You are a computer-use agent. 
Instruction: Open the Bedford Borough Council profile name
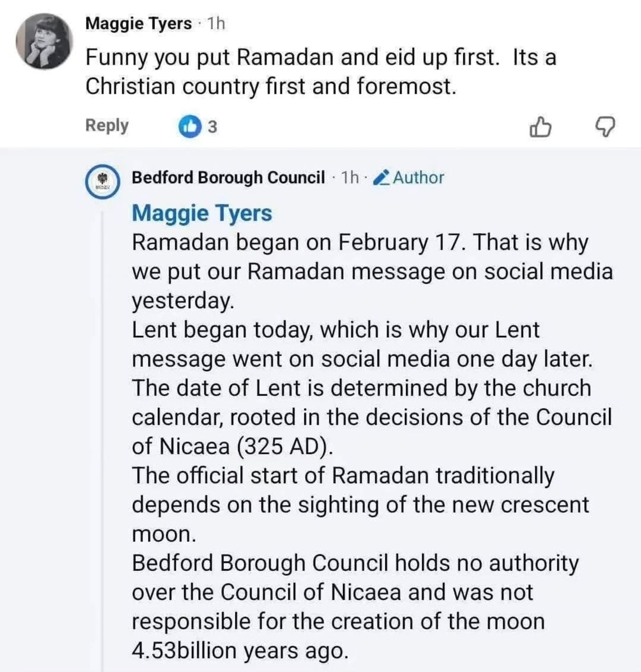coord(228,177)
